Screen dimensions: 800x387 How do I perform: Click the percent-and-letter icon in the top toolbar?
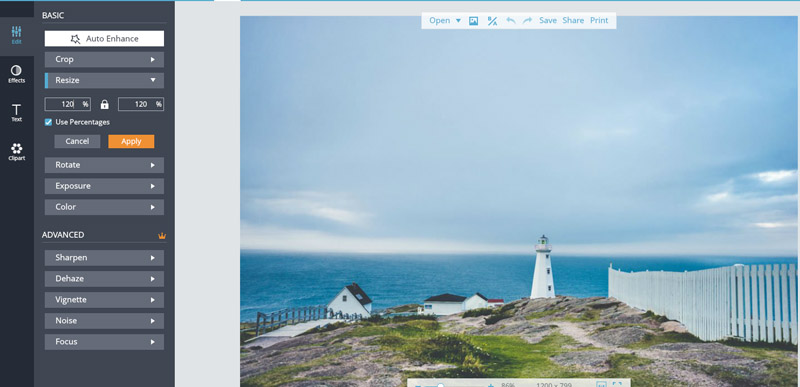point(492,21)
